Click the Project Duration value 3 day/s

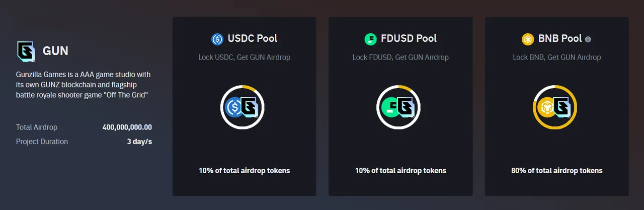[139, 142]
